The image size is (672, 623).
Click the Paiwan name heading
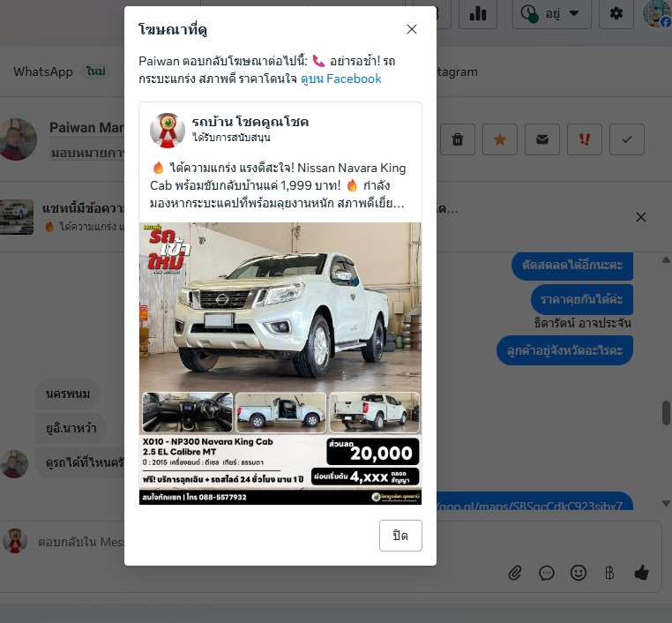tap(87, 128)
